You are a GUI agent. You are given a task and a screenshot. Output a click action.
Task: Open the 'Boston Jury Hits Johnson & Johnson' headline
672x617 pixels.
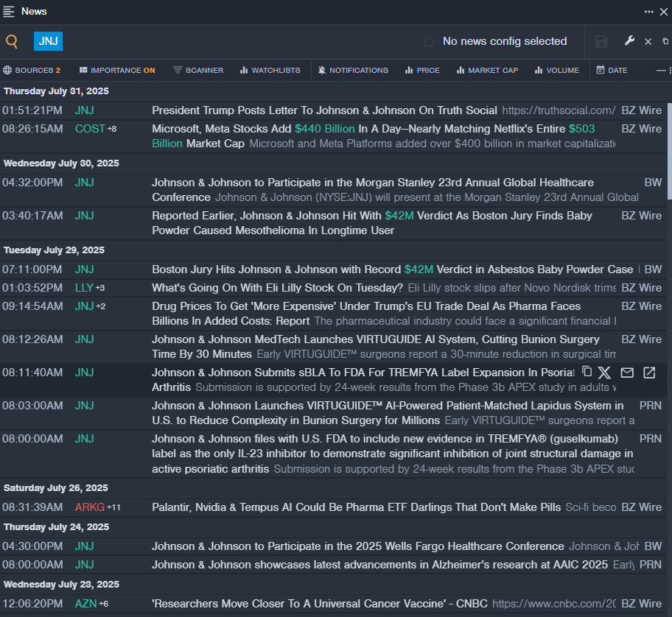[393, 269]
